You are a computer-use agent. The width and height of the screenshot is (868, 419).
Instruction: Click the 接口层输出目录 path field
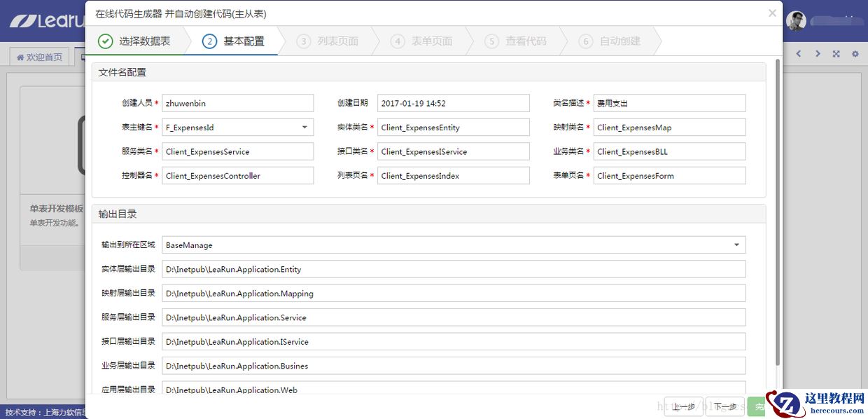pos(454,342)
